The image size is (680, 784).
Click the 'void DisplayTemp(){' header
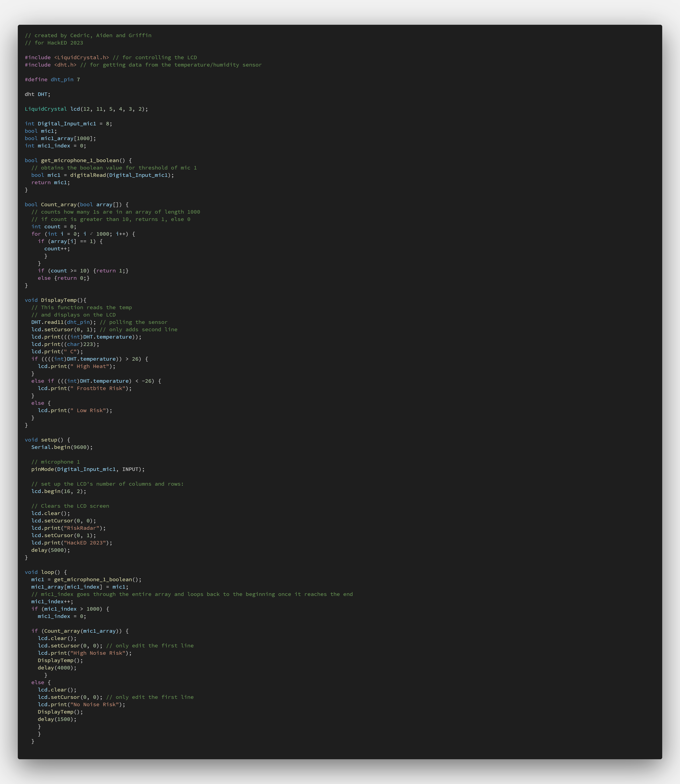pyautogui.click(x=55, y=300)
